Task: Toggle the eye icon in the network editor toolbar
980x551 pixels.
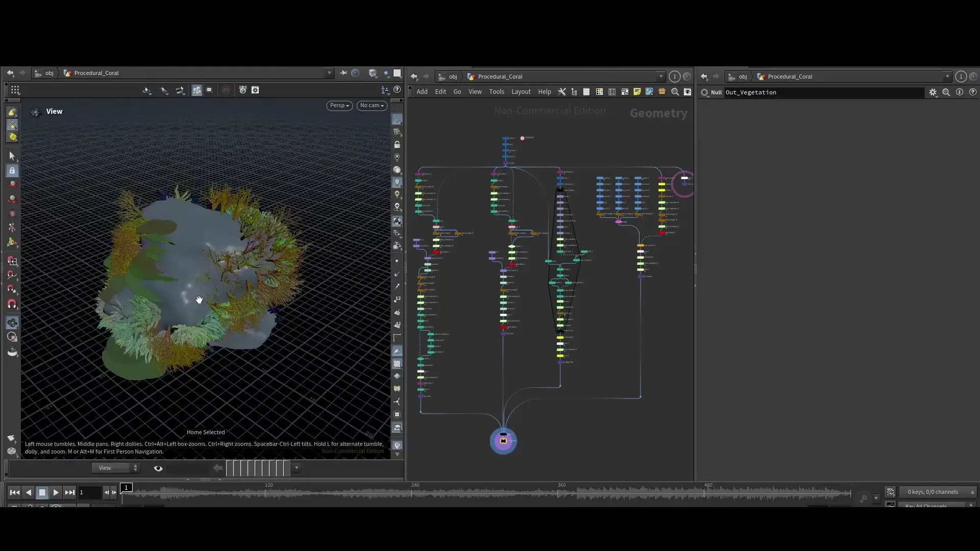Action: pos(688,92)
